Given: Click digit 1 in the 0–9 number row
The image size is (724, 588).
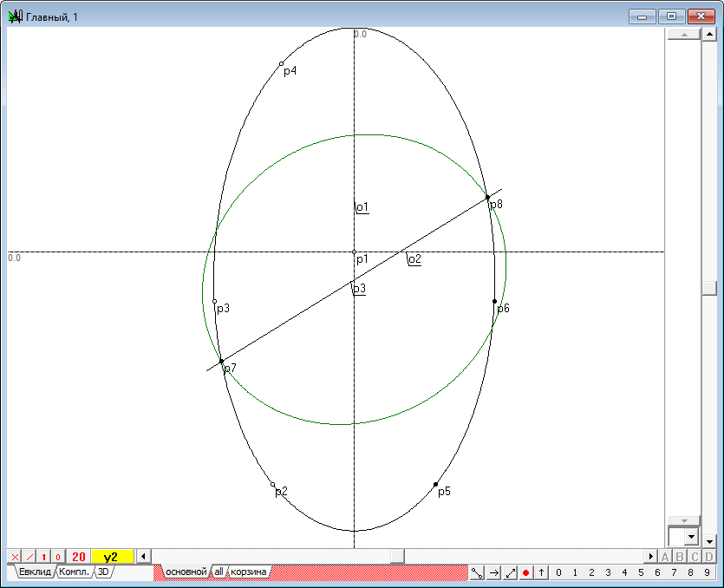Looking at the screenshot, I should click(x=575, y=572).
